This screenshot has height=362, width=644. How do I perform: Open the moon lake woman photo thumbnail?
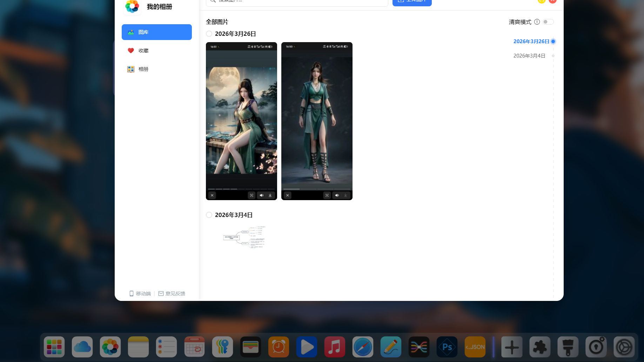[x=241, y=121]
